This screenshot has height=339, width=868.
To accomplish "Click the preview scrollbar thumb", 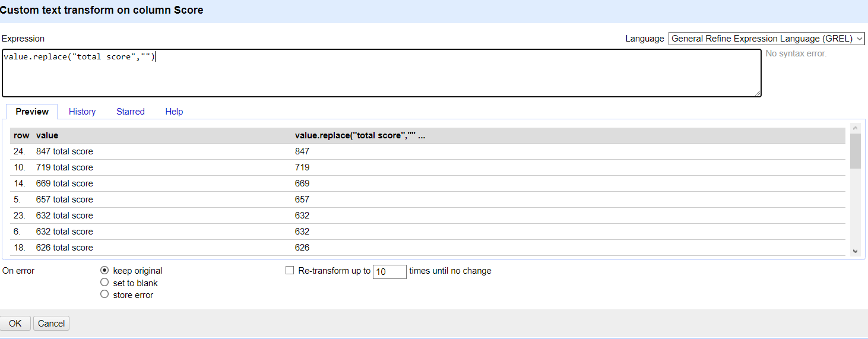I will tap(855, 151).
